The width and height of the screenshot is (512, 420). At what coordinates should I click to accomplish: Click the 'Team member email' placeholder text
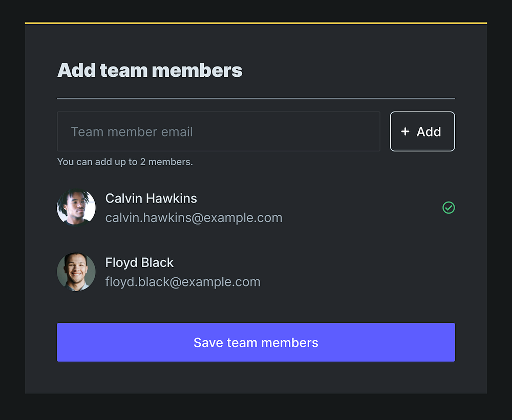(x=132, y=132)
